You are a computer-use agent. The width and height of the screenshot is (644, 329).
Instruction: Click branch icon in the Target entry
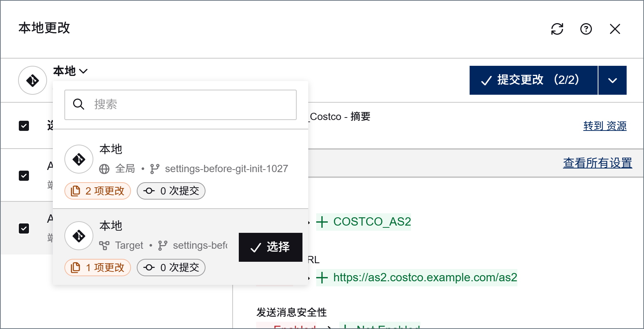tap(163, 245)
